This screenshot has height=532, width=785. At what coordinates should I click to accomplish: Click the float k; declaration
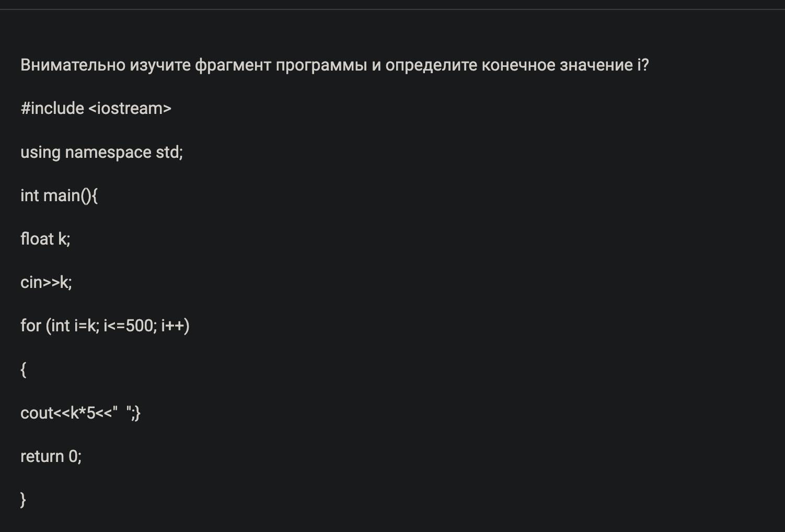(x=45, y=239)
